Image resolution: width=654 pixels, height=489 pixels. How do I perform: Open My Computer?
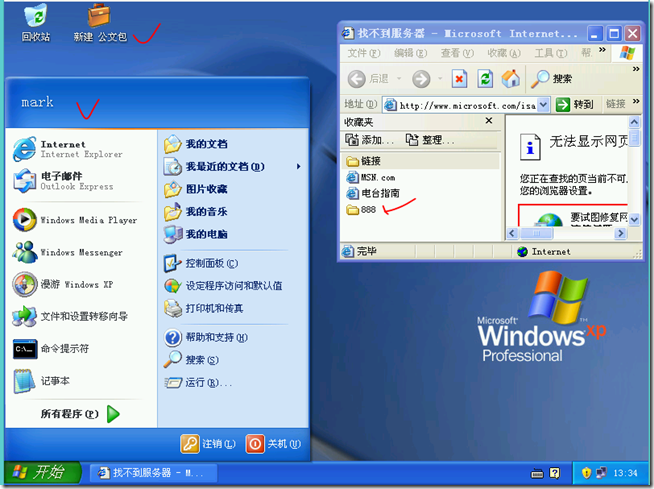click(x=196, y=234)
